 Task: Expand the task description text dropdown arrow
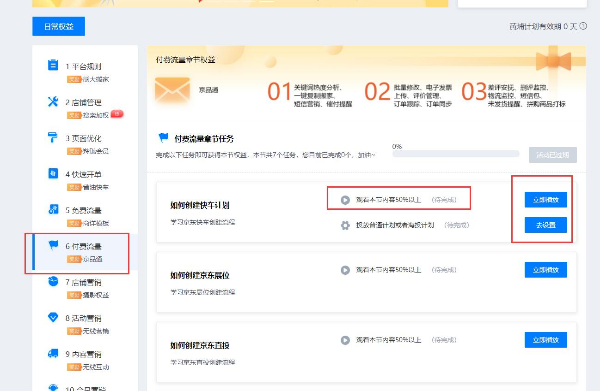click(373, 155)
